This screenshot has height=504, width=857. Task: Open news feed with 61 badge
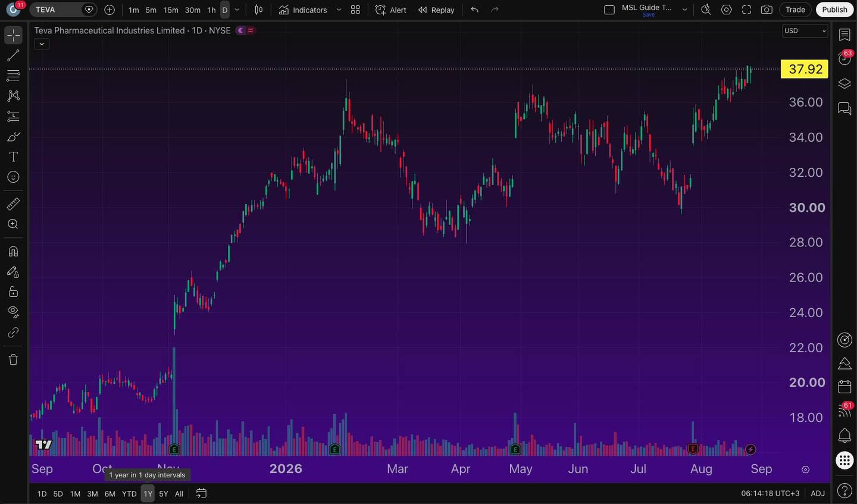(x=845, y=411)
